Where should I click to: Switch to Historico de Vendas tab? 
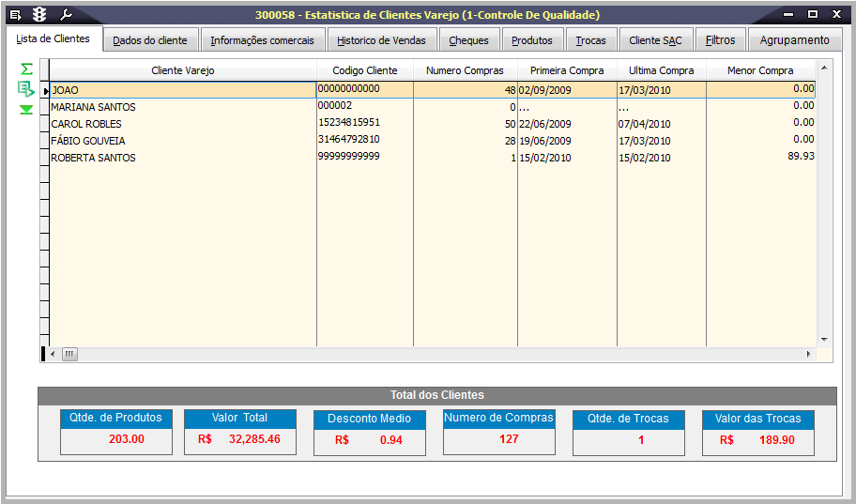click(382, 40)
